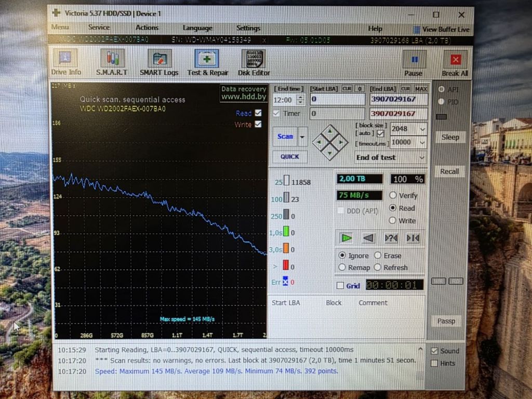
Task: Click the green play scan button
Action: pos(346,238)
